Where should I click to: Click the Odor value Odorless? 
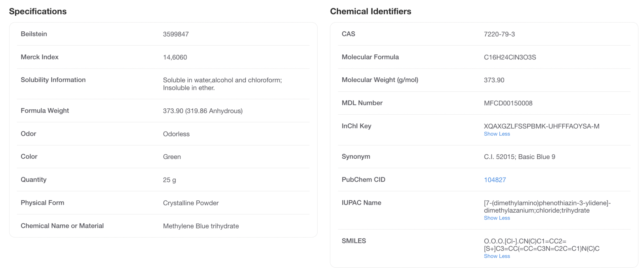[176, 134]
